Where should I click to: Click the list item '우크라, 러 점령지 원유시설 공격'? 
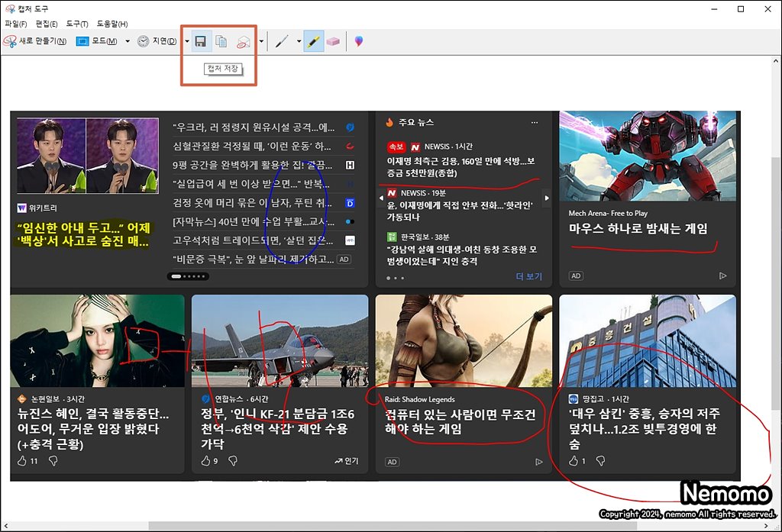254,127
